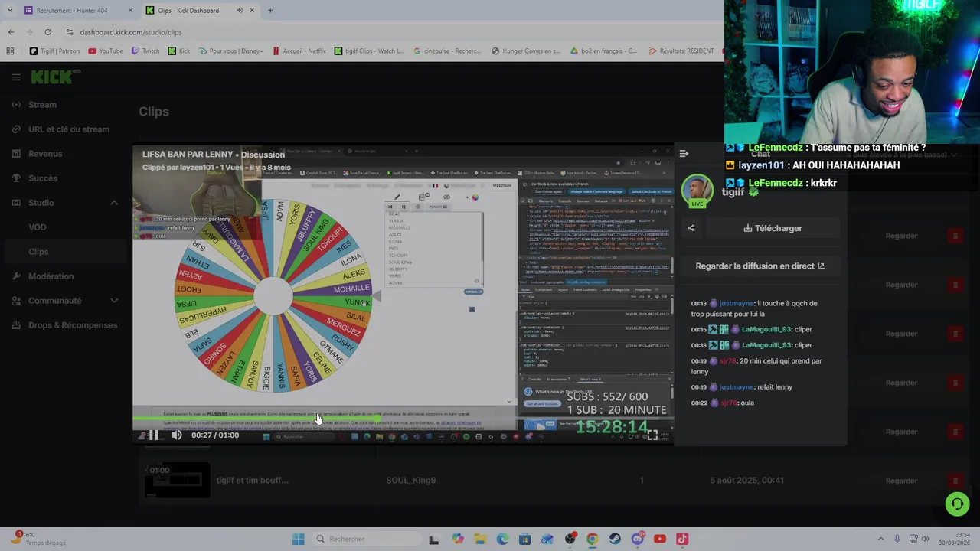The height and width of the screenshot is (551, 980).
Task: Open Copilot from the taskbar
Action: pos(457,539)
